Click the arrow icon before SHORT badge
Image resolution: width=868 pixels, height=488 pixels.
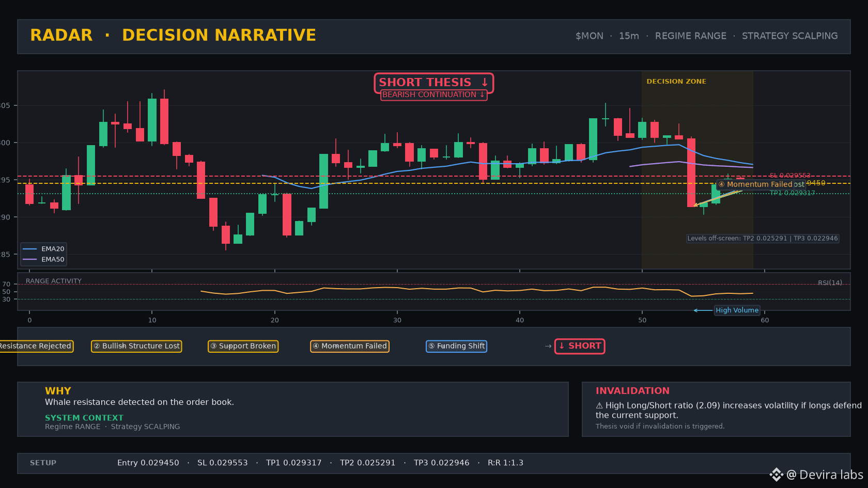tap(548, 347)
